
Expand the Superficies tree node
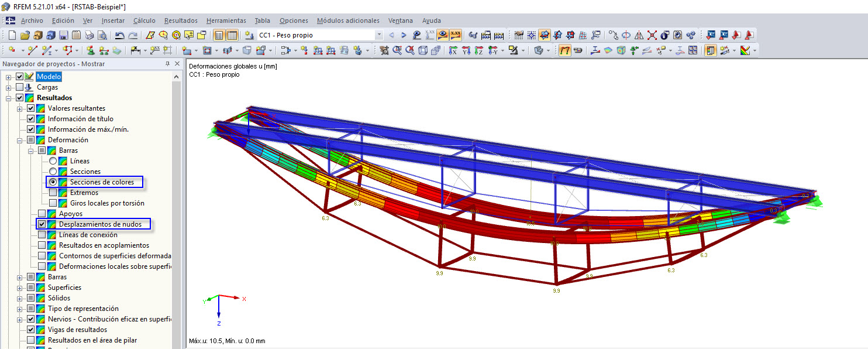[x=20, y=288]
